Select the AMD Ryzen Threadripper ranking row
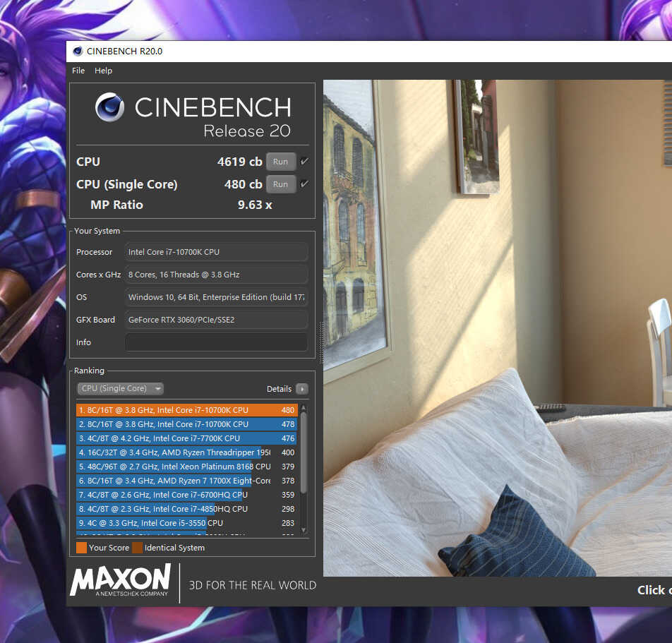 click(x=187, y=452)
